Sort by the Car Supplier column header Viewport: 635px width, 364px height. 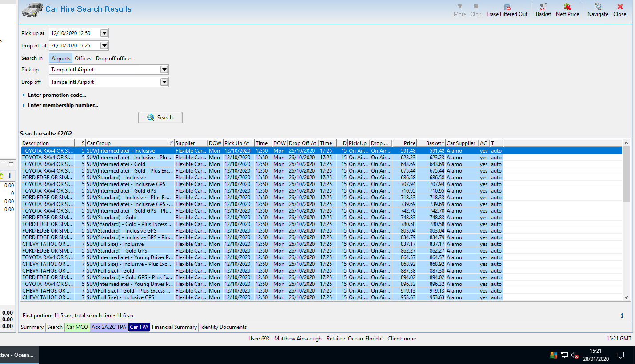tap(462, 143)
